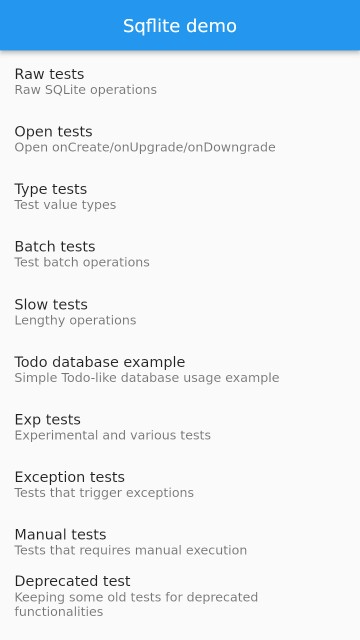The height and width of the screenshot is (640, 360).
Task: Tap the Batch tests item
Action: pyautogui.click(x=180, y=254)
